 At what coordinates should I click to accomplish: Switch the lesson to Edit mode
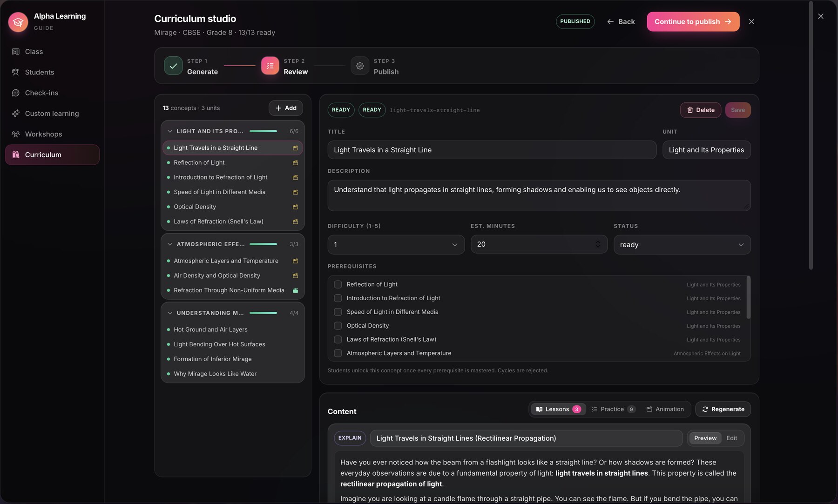[x=732, y=438]
